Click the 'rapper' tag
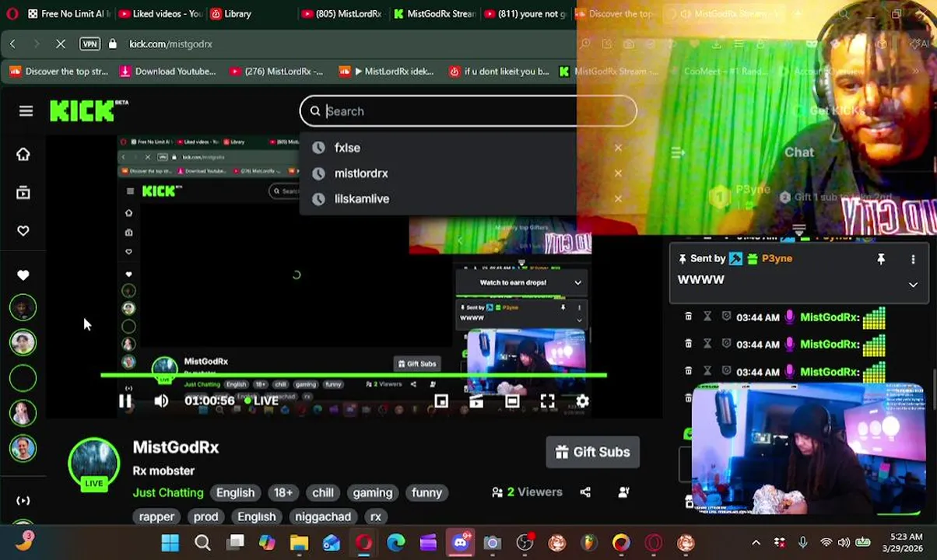 point(156,516)
